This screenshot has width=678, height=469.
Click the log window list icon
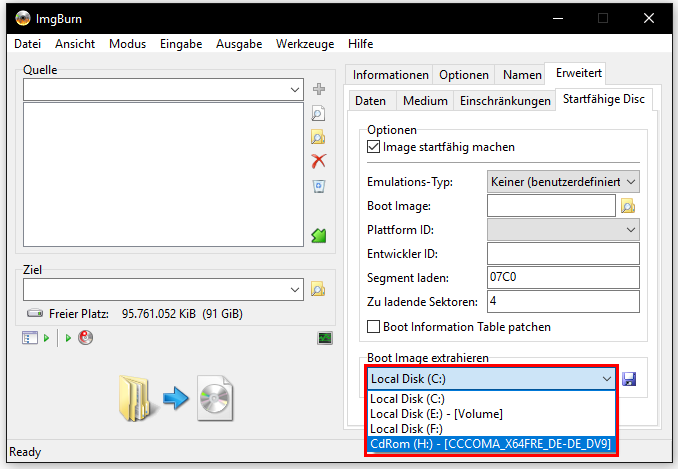(x=29, y=338)
